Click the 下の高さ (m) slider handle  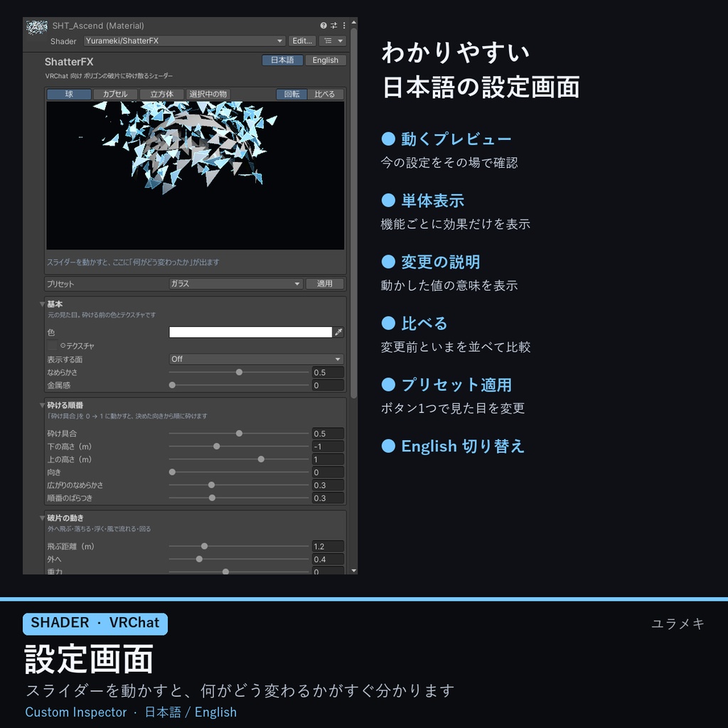coord(217,446)
